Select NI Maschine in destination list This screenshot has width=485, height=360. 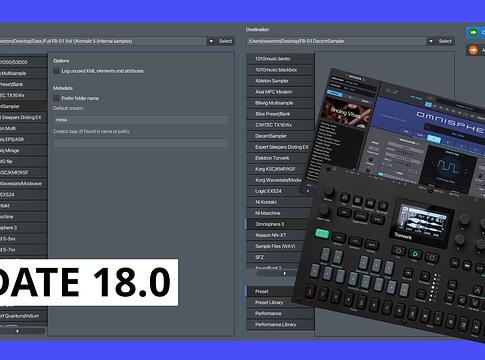click(278, 213)
